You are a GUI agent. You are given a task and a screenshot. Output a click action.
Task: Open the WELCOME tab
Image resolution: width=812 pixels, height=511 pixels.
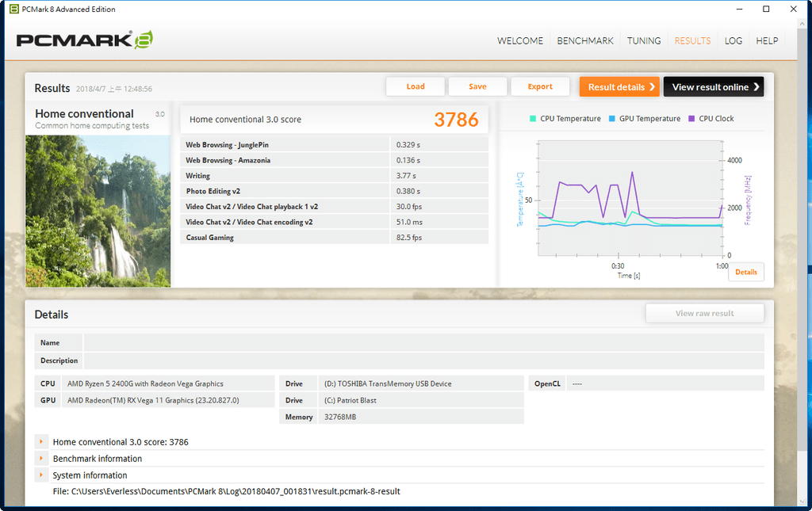[x=520, y=41]
